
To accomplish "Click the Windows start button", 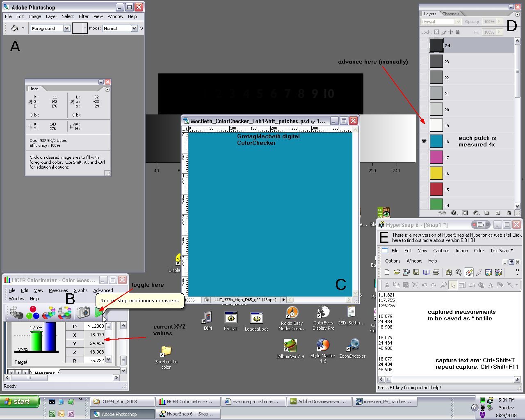I will click(20, 402).
